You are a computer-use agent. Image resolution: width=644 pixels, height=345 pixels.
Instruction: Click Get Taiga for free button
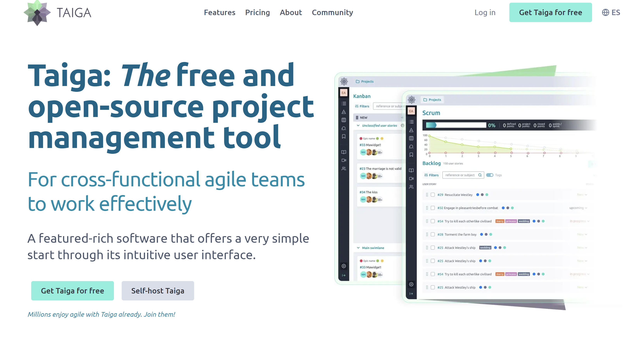[x=550, y=12]
